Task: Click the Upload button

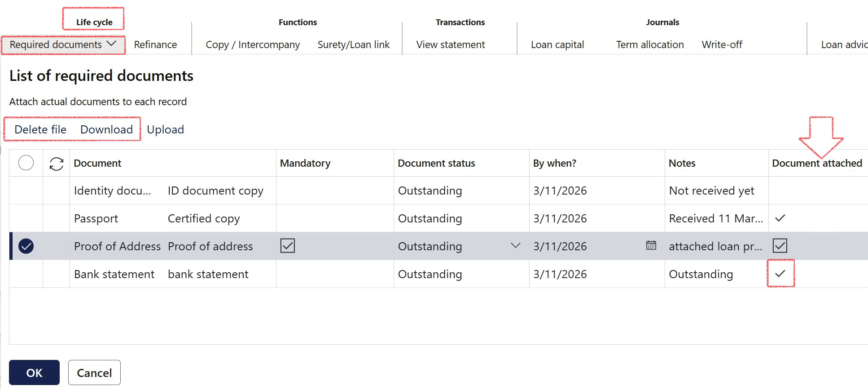Action: pos(165,129)
